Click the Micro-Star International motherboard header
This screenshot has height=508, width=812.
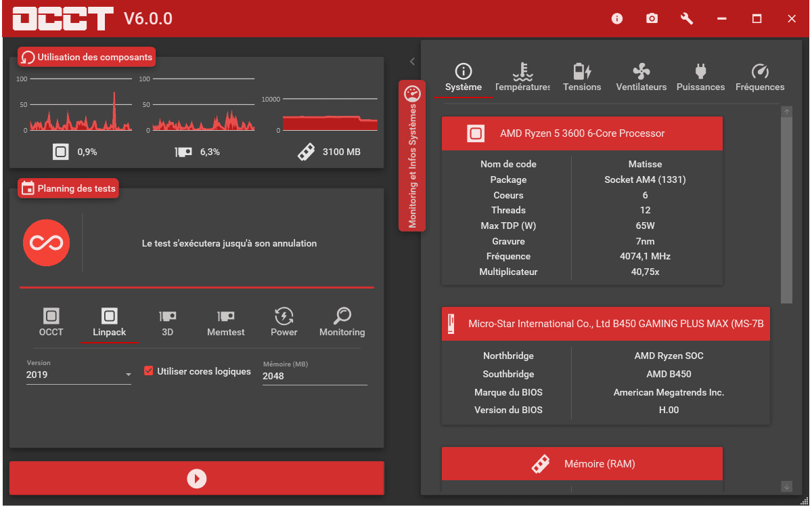pyautogui.click(x=606, y=324)
